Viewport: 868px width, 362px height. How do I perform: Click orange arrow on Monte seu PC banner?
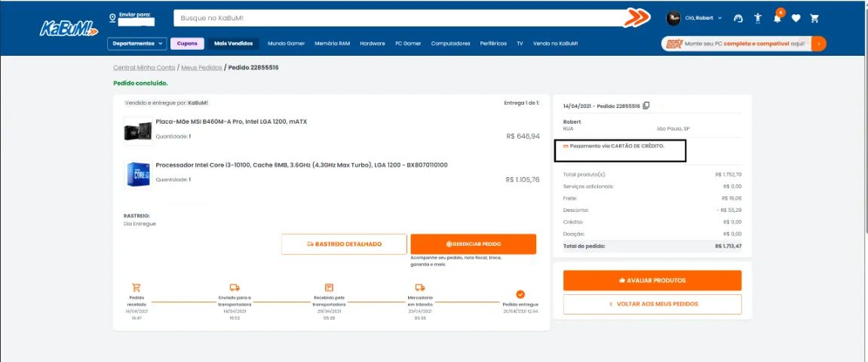819,44
